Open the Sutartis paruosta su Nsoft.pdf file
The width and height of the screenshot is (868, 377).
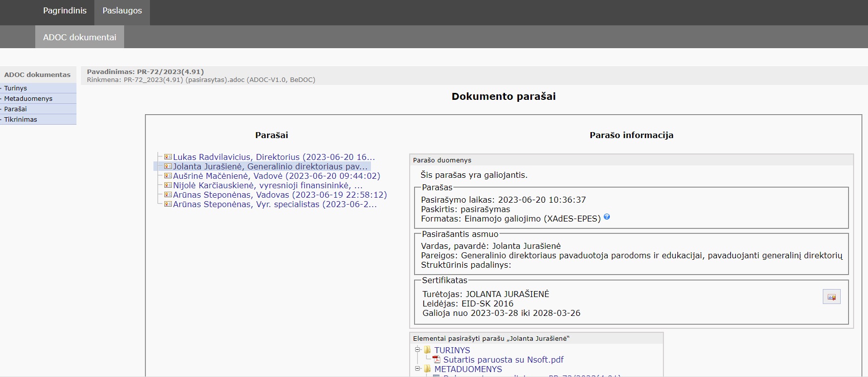[x=503, y=360]
